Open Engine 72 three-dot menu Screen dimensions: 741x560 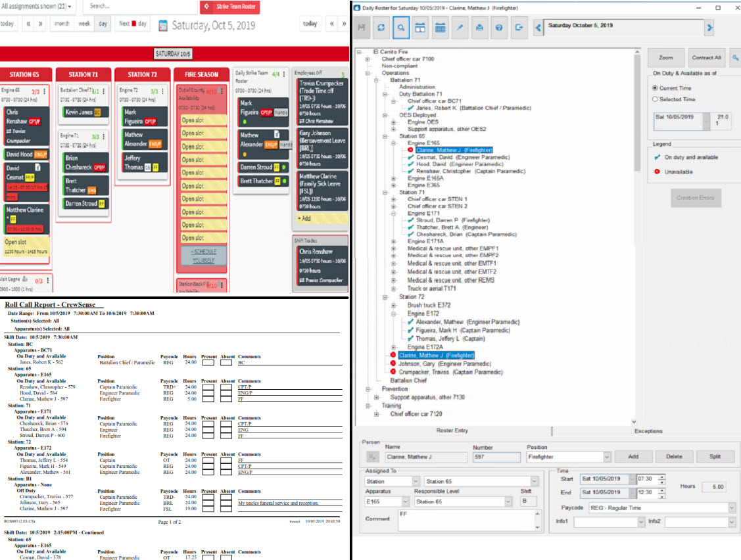coord(162,91)
